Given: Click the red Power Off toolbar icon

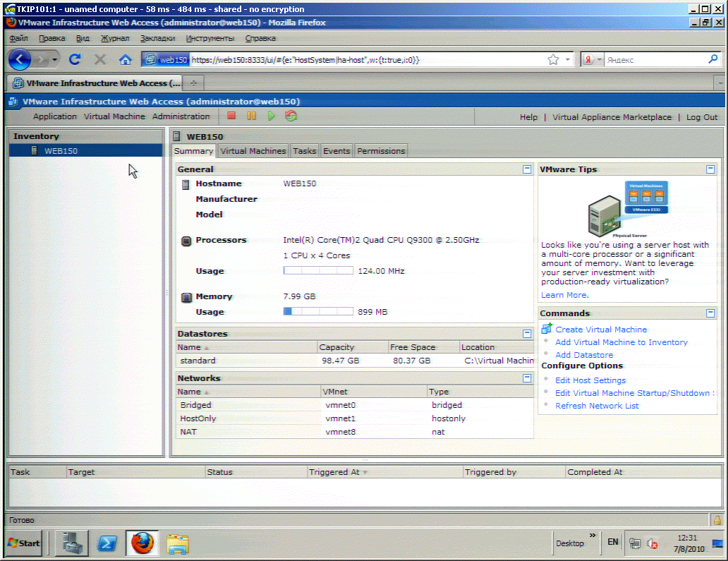Looking at the screenshot, I should coord(231,116).
